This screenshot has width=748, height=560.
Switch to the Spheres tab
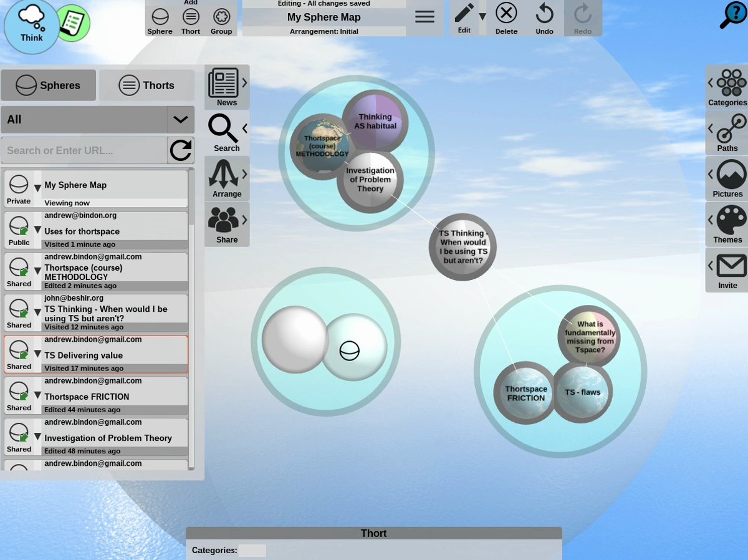[x=48, y=85]
